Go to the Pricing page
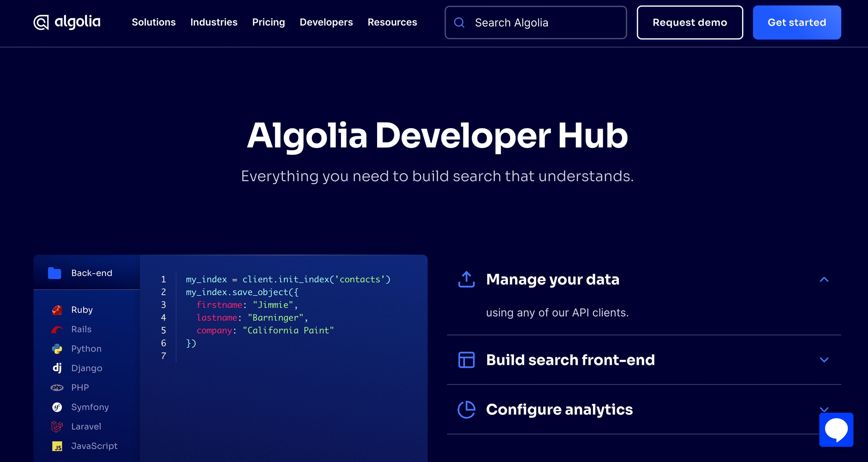Viewport: 868px width, 462px height. pos(269,22)
